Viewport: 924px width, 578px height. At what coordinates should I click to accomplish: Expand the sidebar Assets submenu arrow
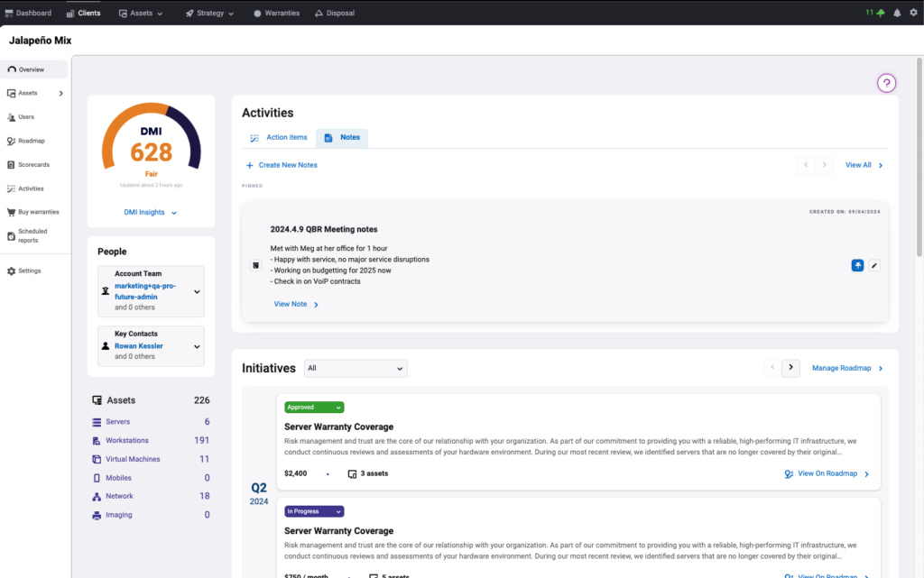point(60,94)
